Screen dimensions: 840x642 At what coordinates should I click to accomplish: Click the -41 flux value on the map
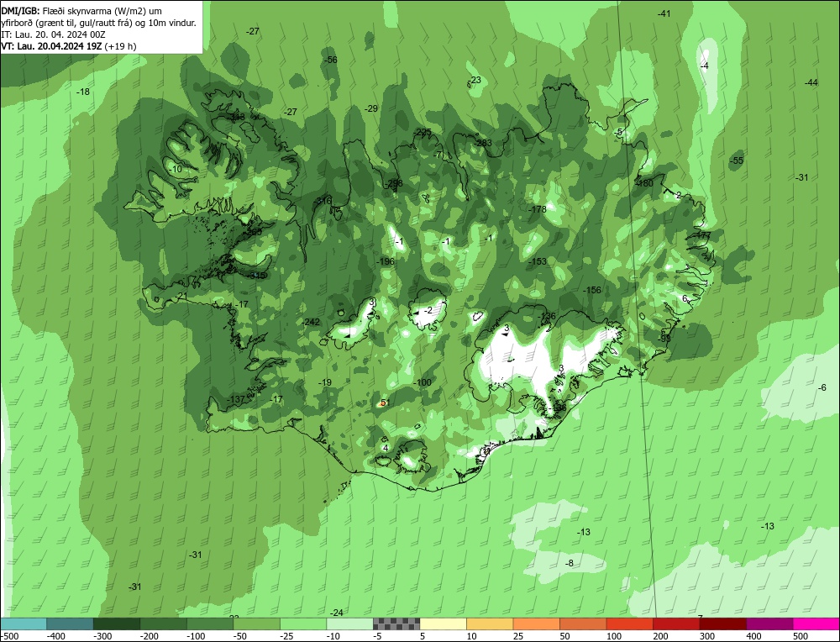664,13
